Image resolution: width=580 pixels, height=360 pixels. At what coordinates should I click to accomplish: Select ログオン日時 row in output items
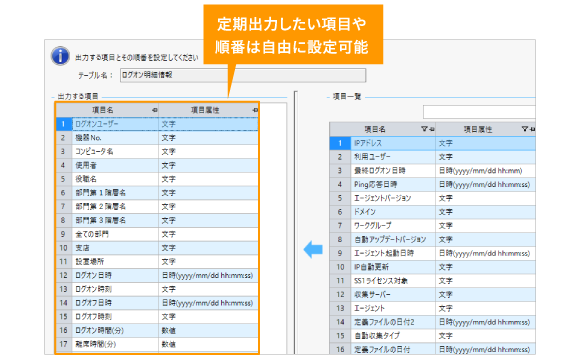(x=157, y=275)
